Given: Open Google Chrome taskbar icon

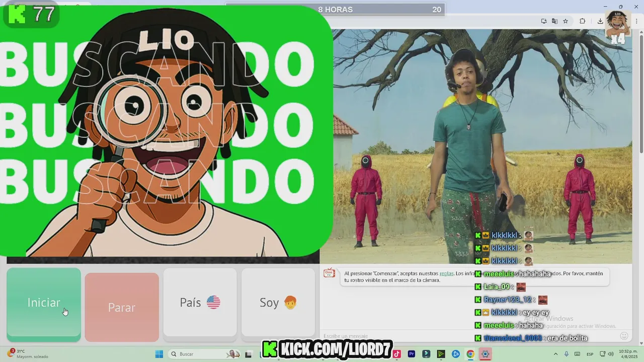Looking at the screenshot, I should (x=470, y=354).
